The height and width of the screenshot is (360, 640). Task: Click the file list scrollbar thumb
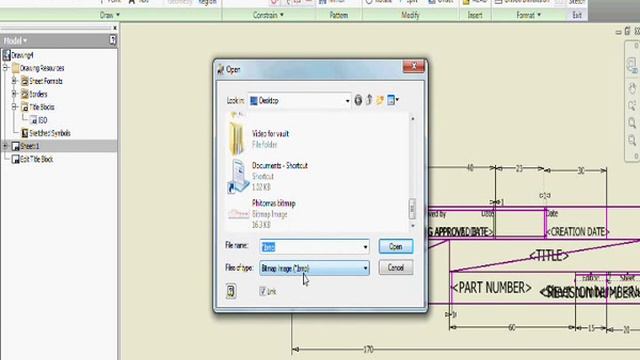tap(412, 209)
